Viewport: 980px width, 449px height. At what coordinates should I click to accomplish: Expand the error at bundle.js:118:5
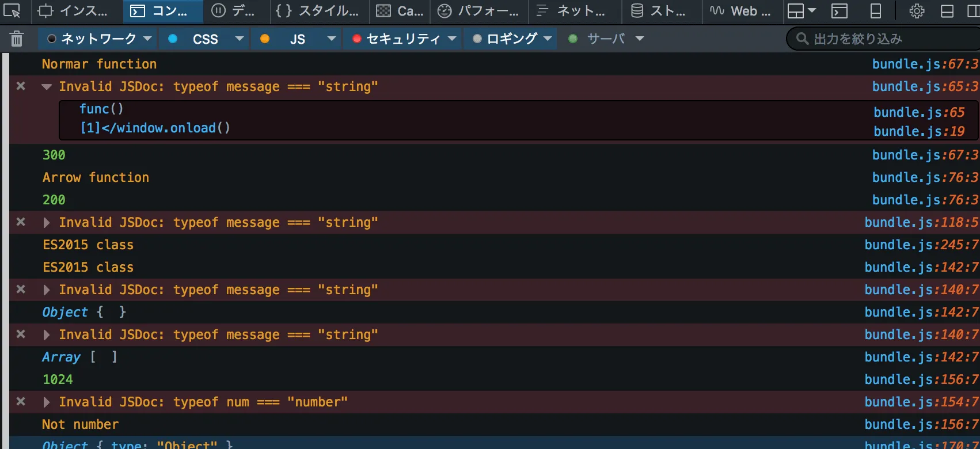click(47, 223)
